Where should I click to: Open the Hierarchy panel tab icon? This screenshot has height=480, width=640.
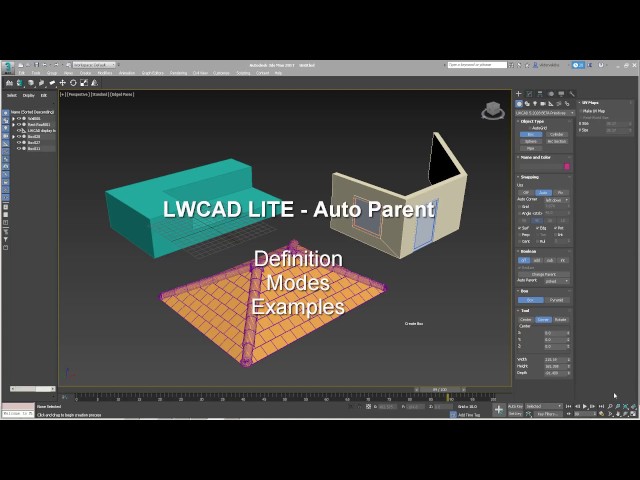pyautogui.click(x=540, y=93)
